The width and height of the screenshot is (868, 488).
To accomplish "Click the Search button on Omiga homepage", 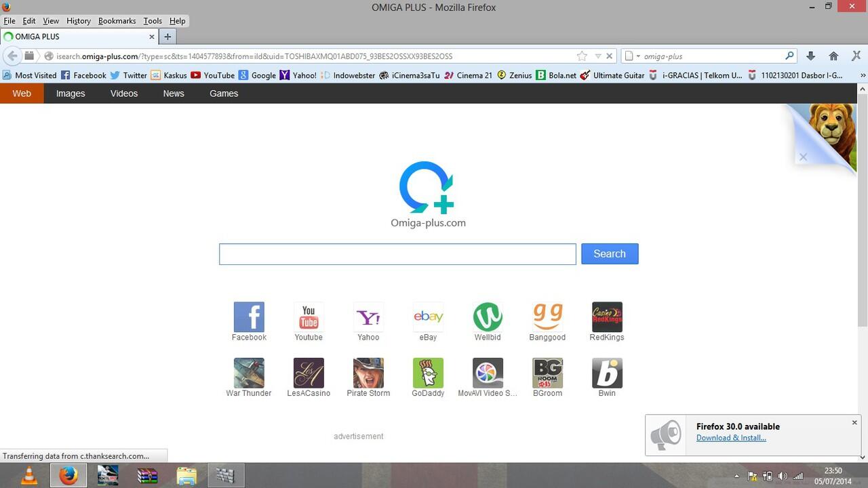I will coord(608,253).
